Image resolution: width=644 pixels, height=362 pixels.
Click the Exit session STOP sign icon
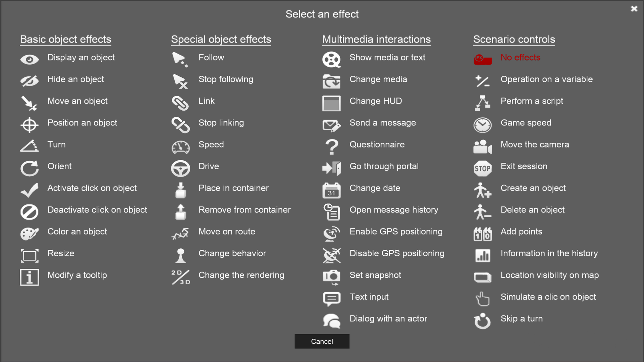[x=482, y=168]
